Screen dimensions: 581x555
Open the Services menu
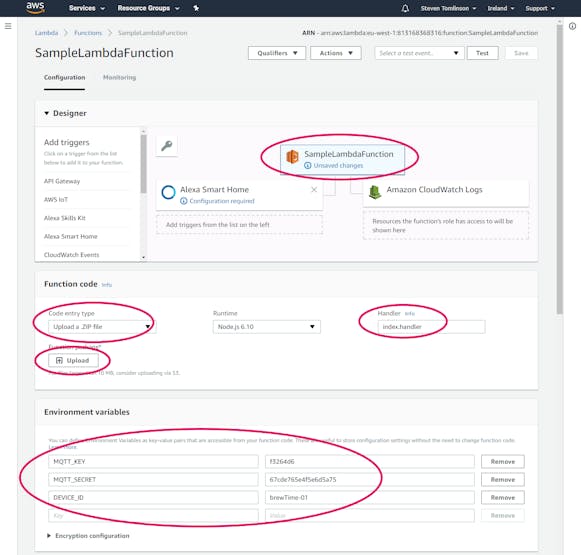[x=87, y=8]
